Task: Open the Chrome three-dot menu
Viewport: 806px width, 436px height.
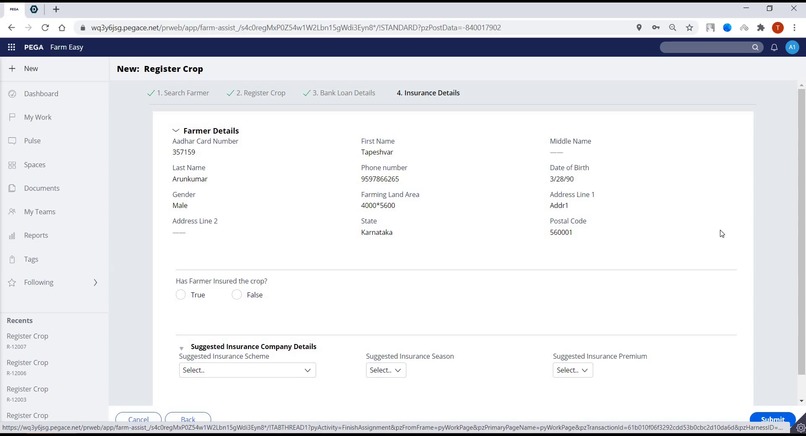Action: tap(795, 28)
